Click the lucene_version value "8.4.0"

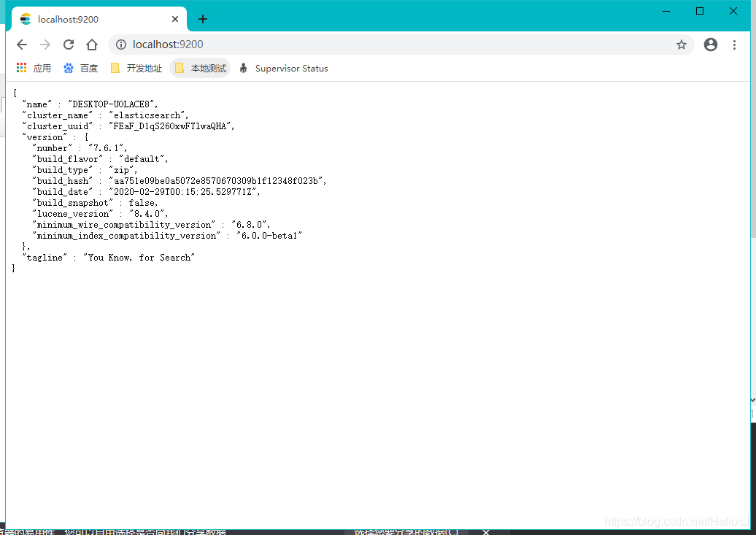pos(147,214)
